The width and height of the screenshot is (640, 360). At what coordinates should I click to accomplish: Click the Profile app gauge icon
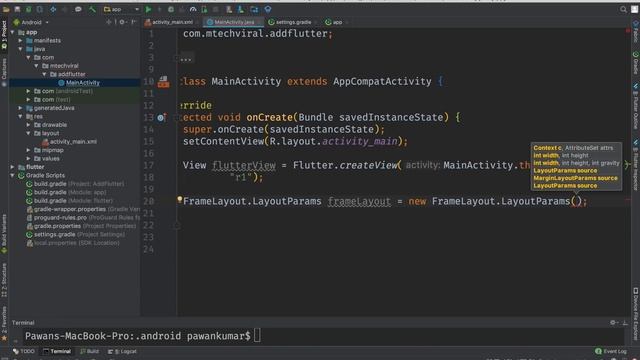[193, 9]
